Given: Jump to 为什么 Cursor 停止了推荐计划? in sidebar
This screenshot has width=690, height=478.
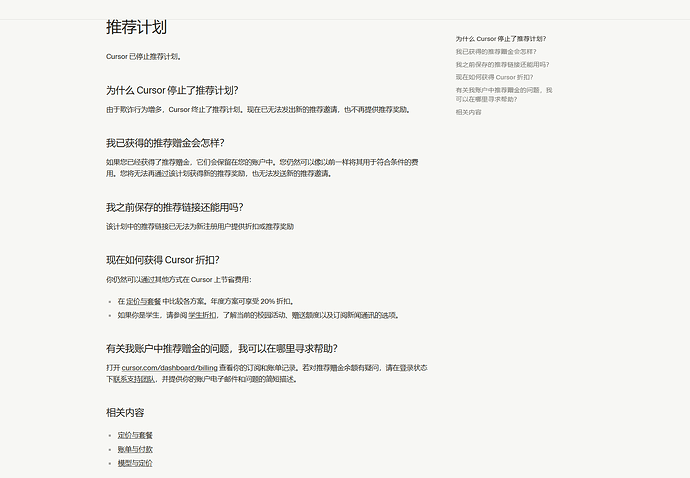Looking at the screenshot, I should (501, 39).
